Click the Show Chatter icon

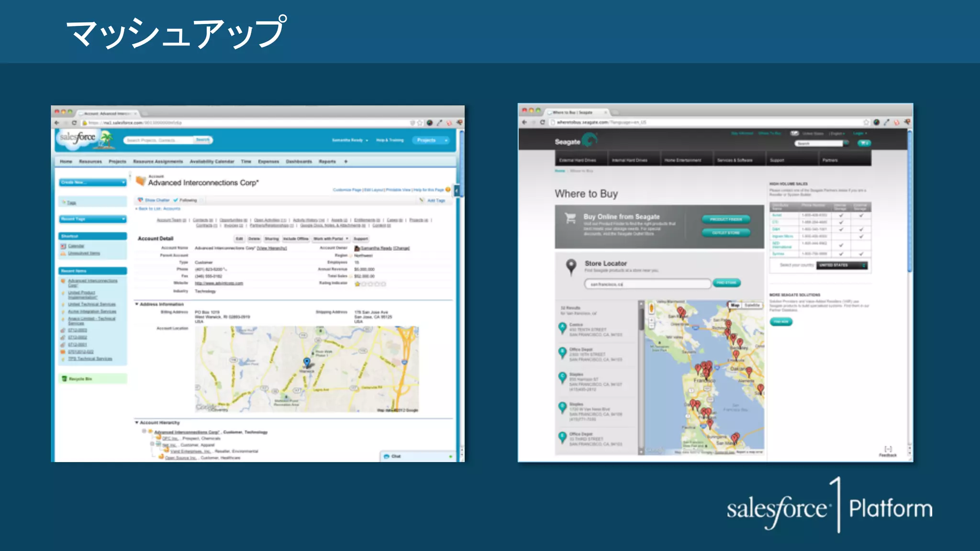pyautogui.click(x=140, y=200)
